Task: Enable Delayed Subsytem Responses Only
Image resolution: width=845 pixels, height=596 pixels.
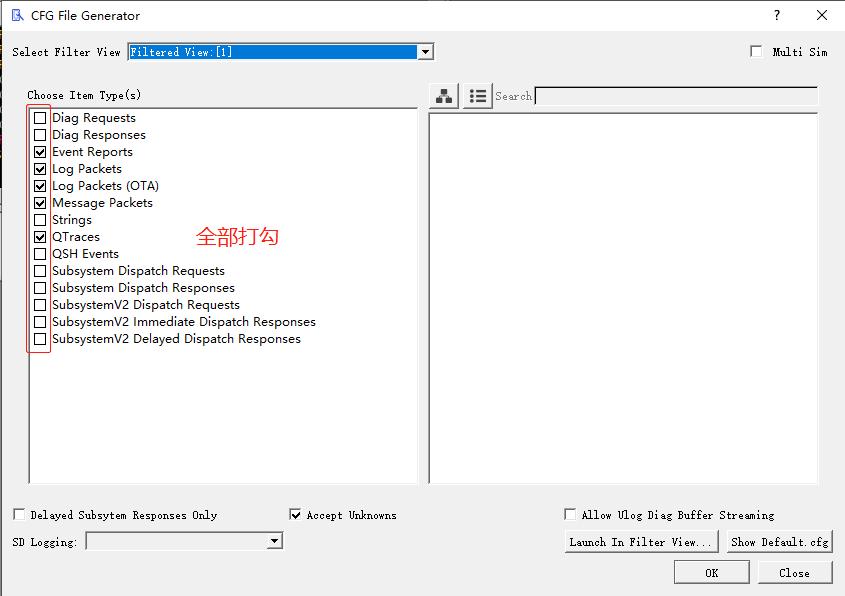Action: 18,514
